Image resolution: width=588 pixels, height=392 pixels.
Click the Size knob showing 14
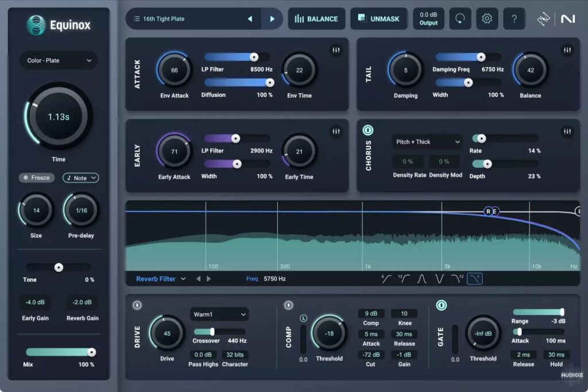click(36, 210)
